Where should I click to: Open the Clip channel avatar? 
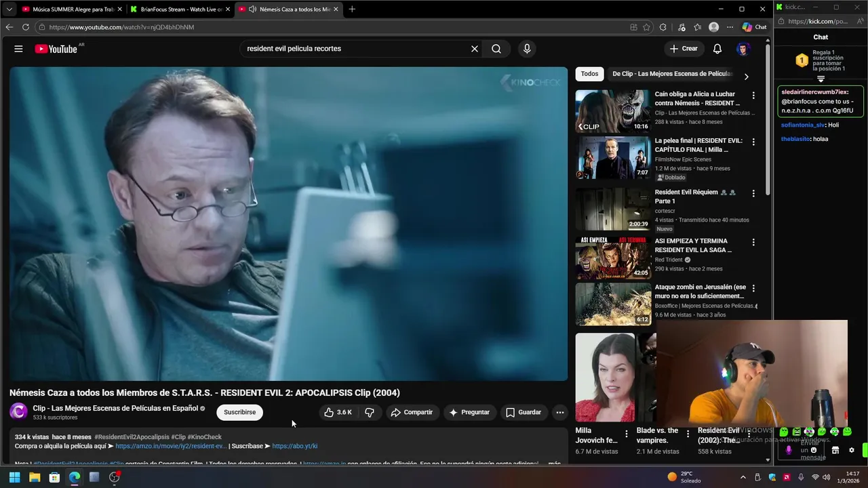point(19,411)
